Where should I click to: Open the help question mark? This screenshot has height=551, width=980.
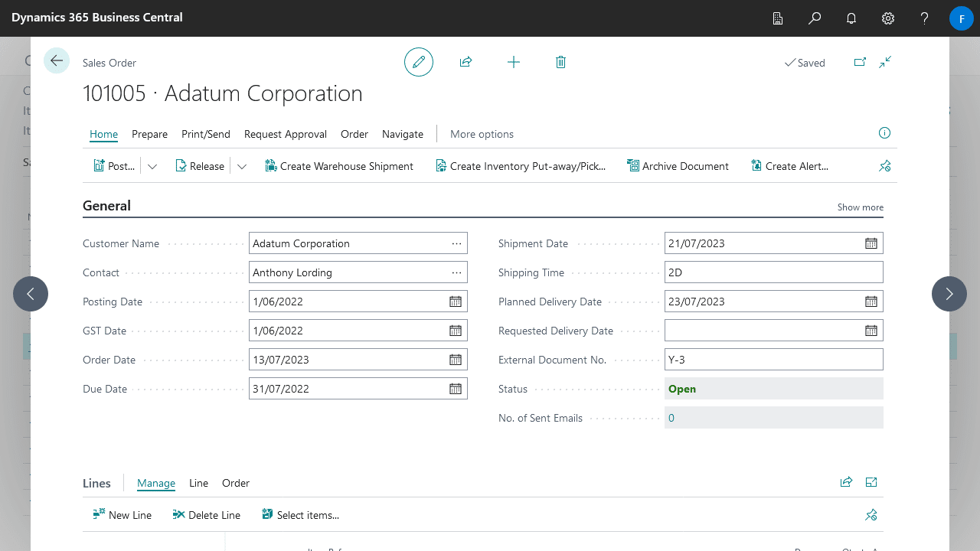click(x=925, y=18)
